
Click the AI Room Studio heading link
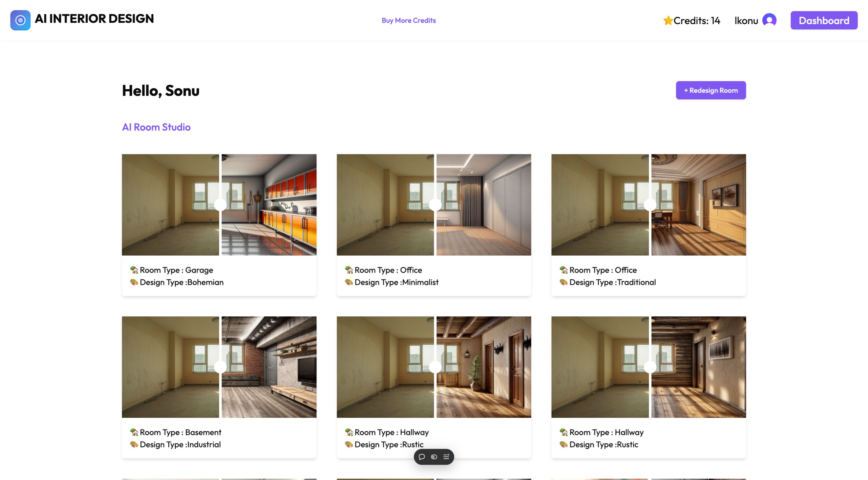pyautogui.click(x=156, y=127)
